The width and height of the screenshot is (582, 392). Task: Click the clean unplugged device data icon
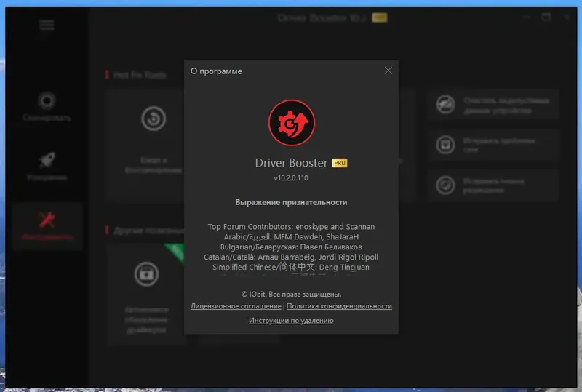tap(445, 104)
